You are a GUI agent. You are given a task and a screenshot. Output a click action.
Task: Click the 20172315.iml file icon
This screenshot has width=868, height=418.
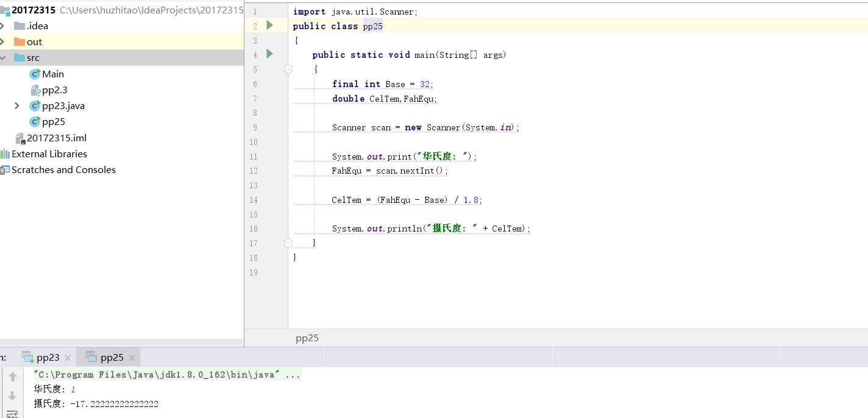[x=20, y=138]
